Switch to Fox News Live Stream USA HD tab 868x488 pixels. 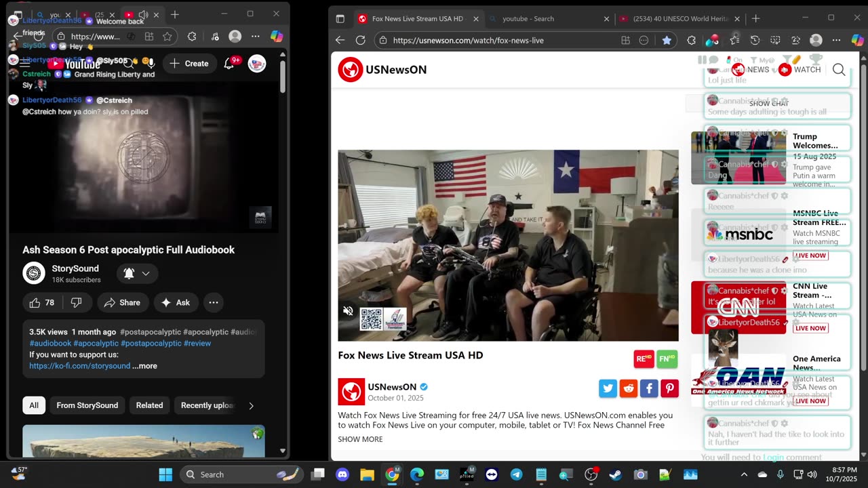coord(417,19)
